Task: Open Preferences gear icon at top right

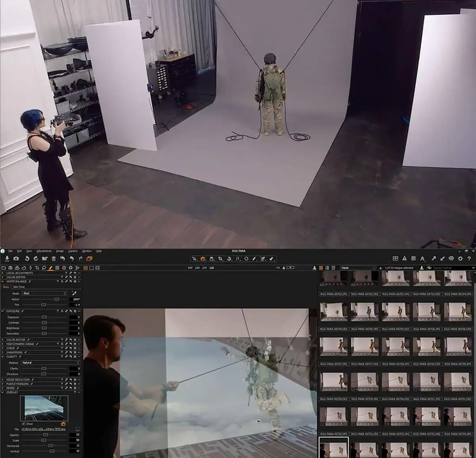Action: point(460,259)
